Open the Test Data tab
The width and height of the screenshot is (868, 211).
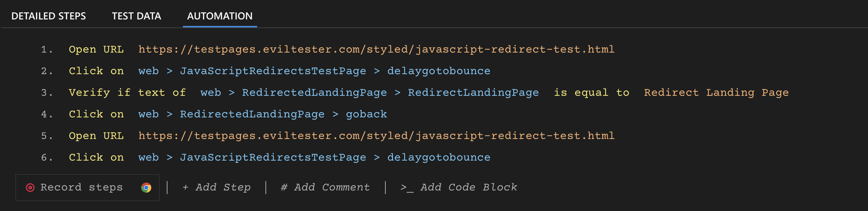coord(137,16)
